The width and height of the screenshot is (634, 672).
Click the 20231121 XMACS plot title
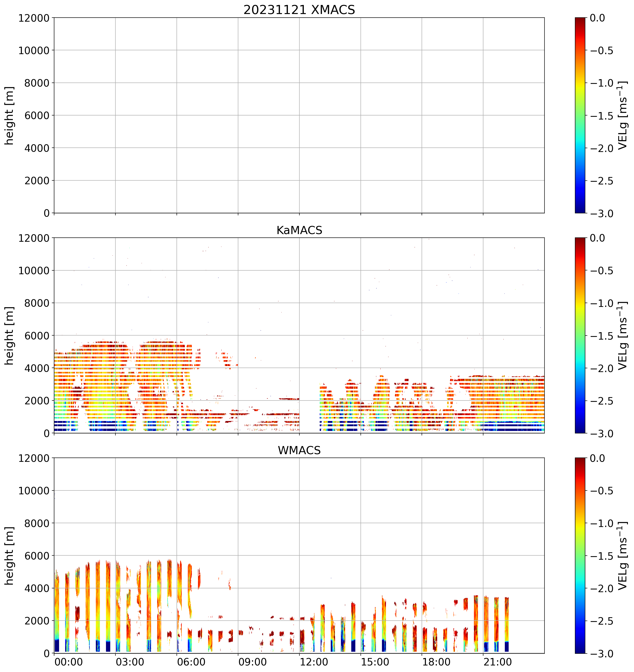tap(299, 10)
